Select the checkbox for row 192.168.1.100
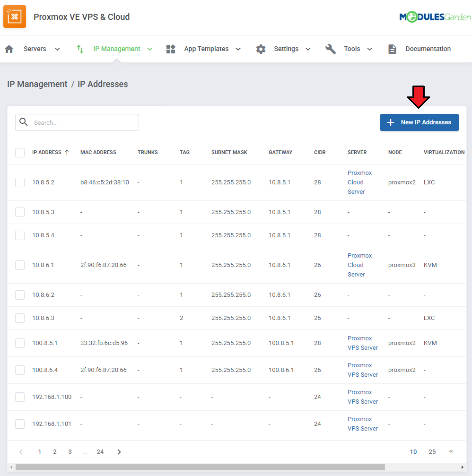The width and height of the screenshot is (472, 476). pyautogui.click(x=20, y=397)
